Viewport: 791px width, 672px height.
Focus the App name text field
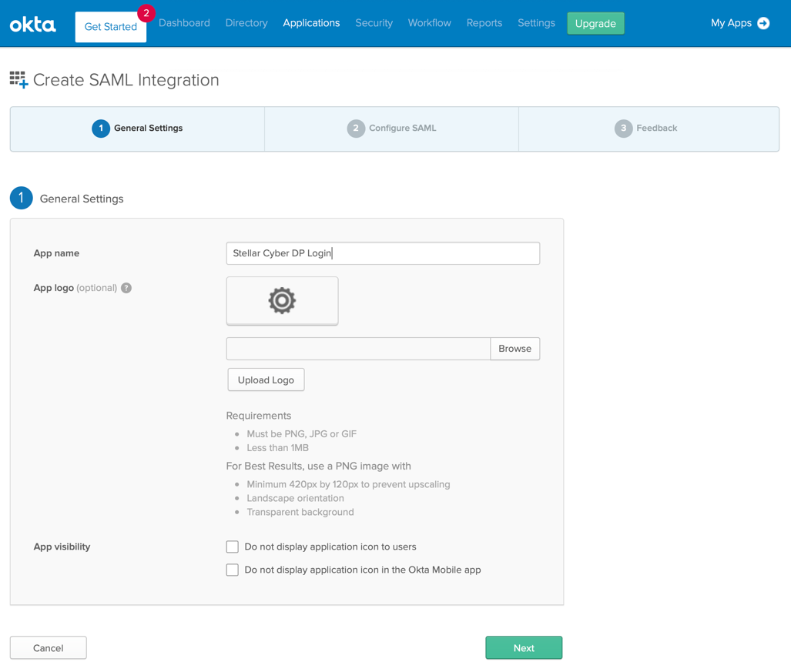[x=383, y=253]
